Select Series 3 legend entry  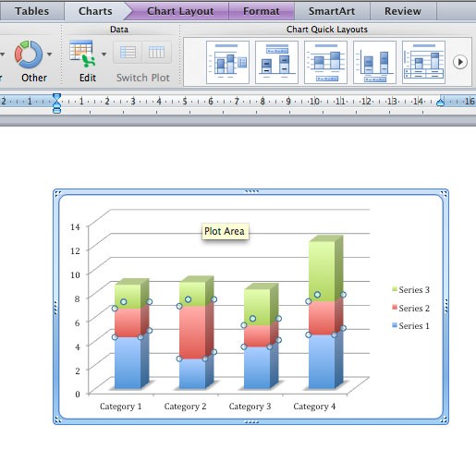coord(410,289)
